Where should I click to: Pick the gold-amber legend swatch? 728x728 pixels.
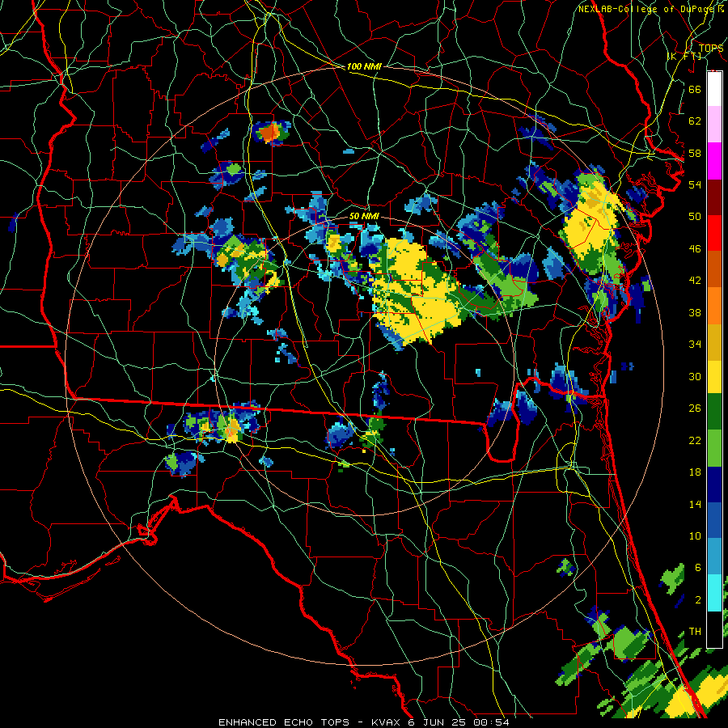(714, 341)
